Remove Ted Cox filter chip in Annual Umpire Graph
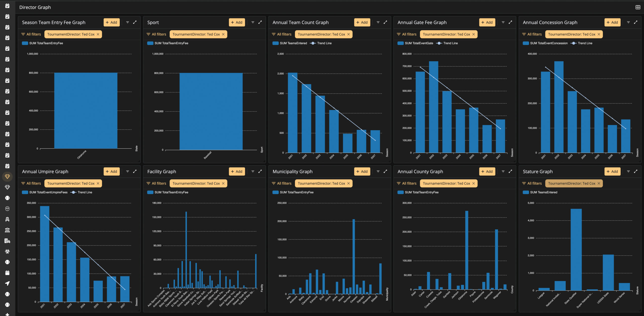The height and width of the screenshot is (316, 644). pyautogui.click(x=98, y=183)
